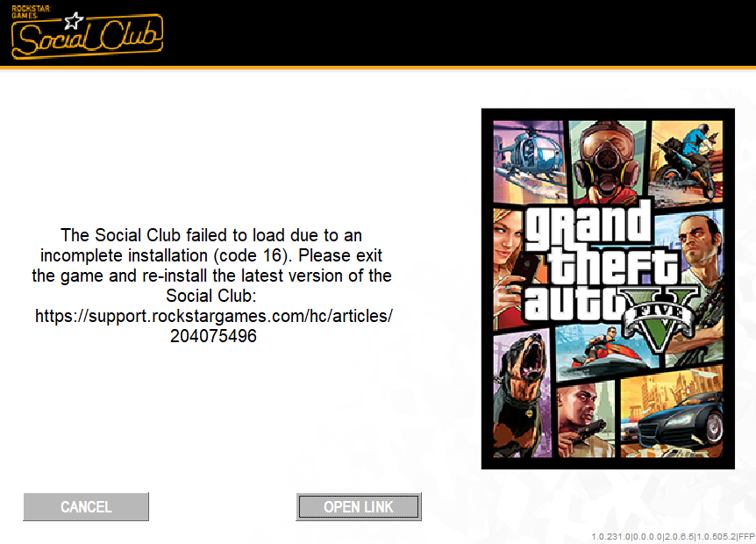The height and width of the screenshot is (544, 756).
Task: Click the Social Club neon logo
Action: coord(88,36)
